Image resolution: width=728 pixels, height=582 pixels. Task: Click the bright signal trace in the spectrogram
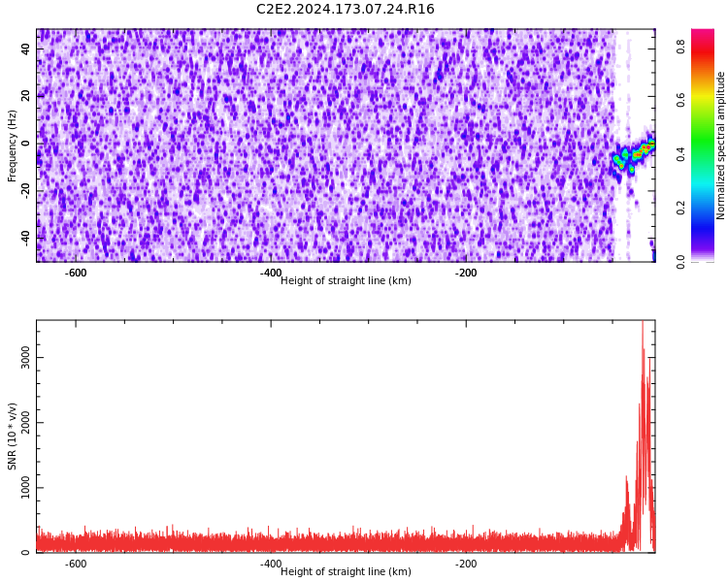[633, 155]
